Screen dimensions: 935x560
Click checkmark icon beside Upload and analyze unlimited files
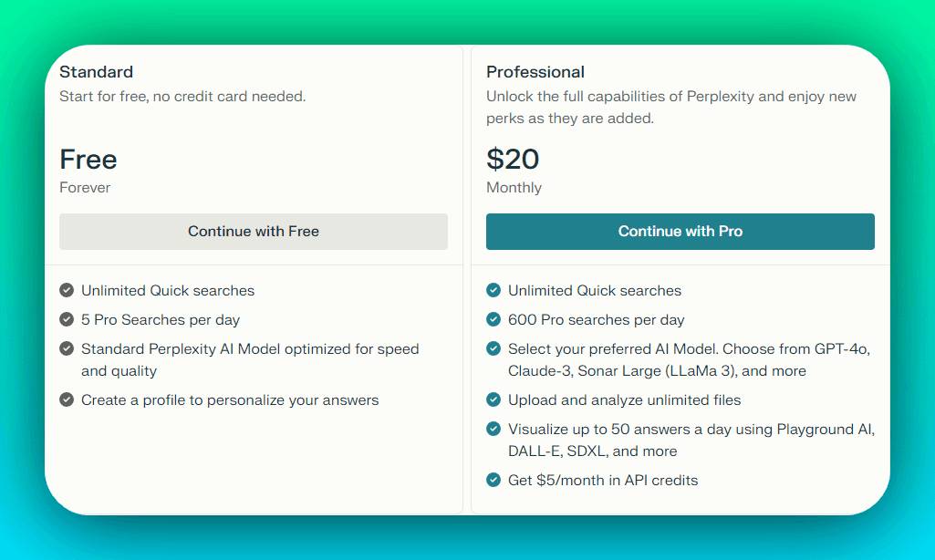(493, 400)
